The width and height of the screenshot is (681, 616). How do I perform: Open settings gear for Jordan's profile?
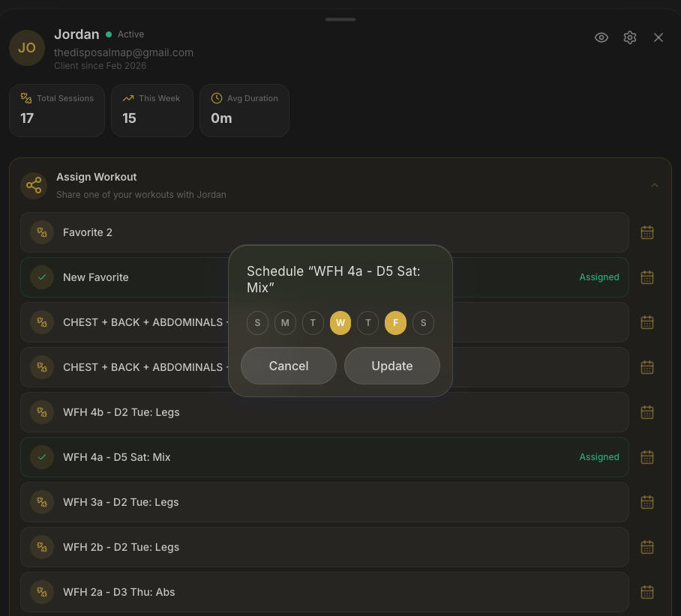pos(630,37)
